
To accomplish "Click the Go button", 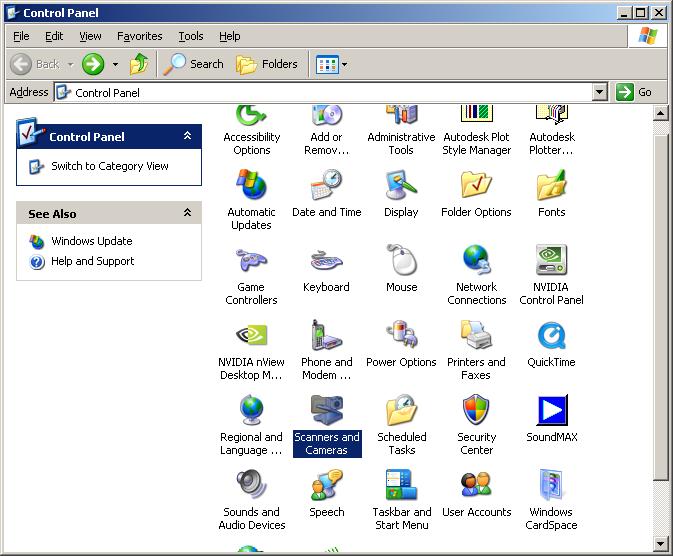I will (634, 92).
